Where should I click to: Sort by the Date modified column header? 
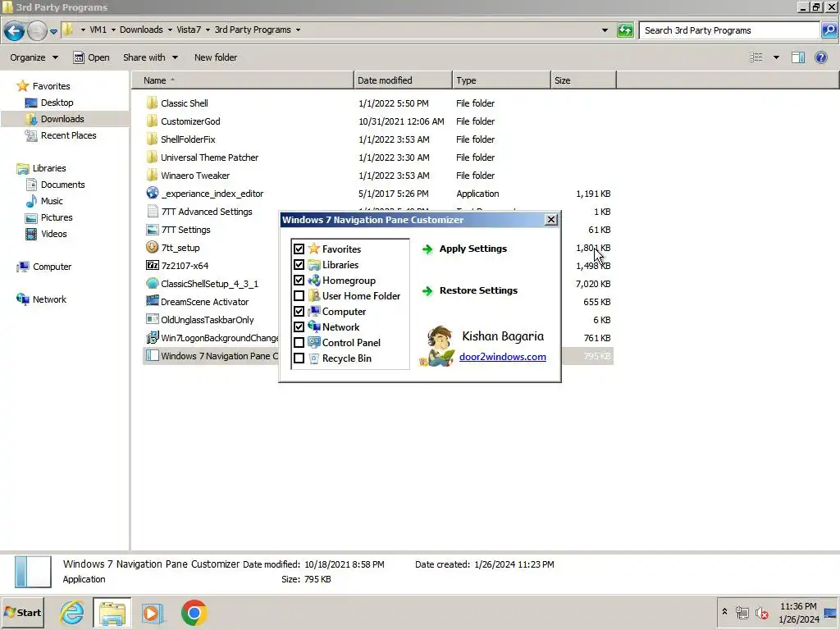[x=403, y=80]
